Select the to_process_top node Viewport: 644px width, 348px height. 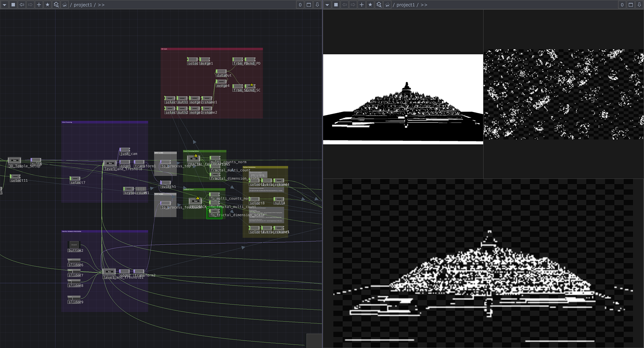[166, 162]
